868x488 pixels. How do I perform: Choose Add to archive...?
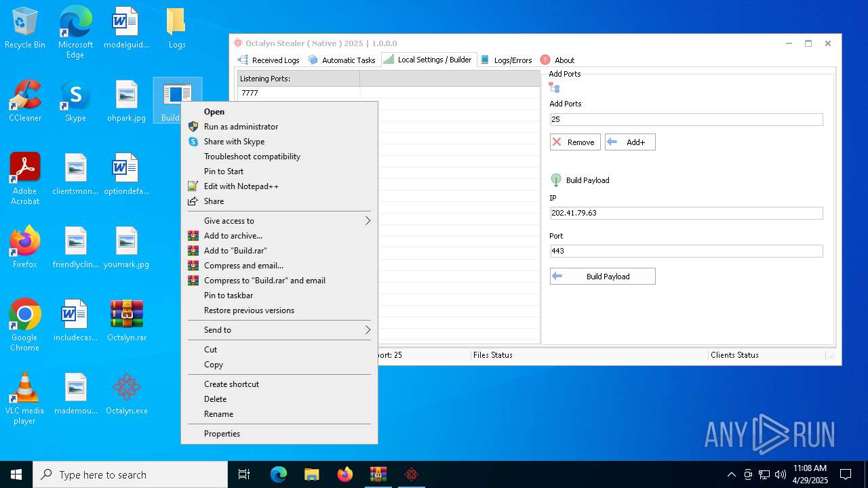click(x=279, y=236)
